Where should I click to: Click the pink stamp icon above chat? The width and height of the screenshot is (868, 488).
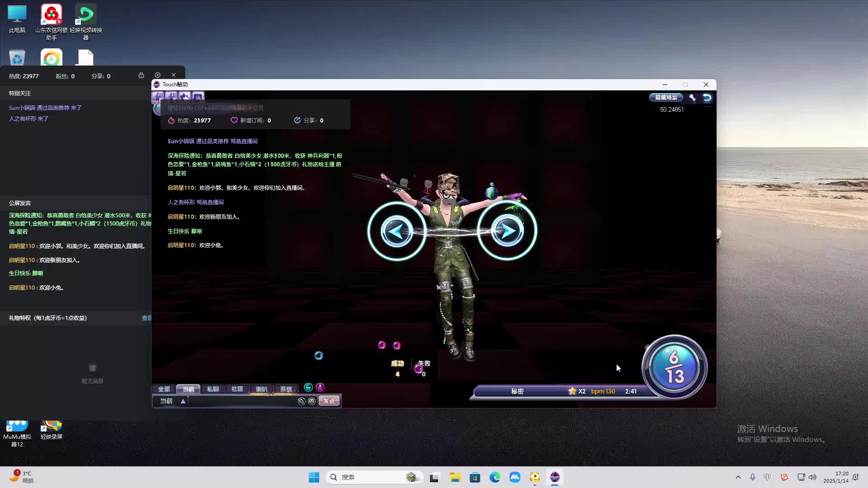[x=320, y=387]
